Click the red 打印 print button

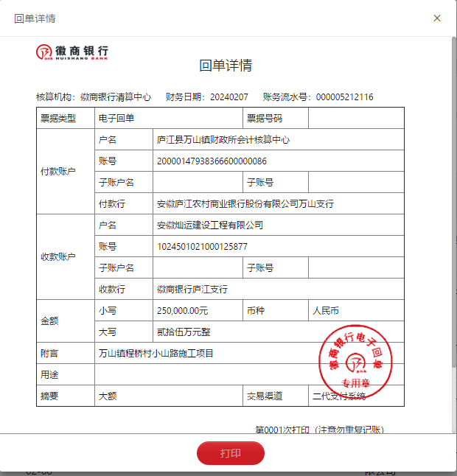coord(230,453)
